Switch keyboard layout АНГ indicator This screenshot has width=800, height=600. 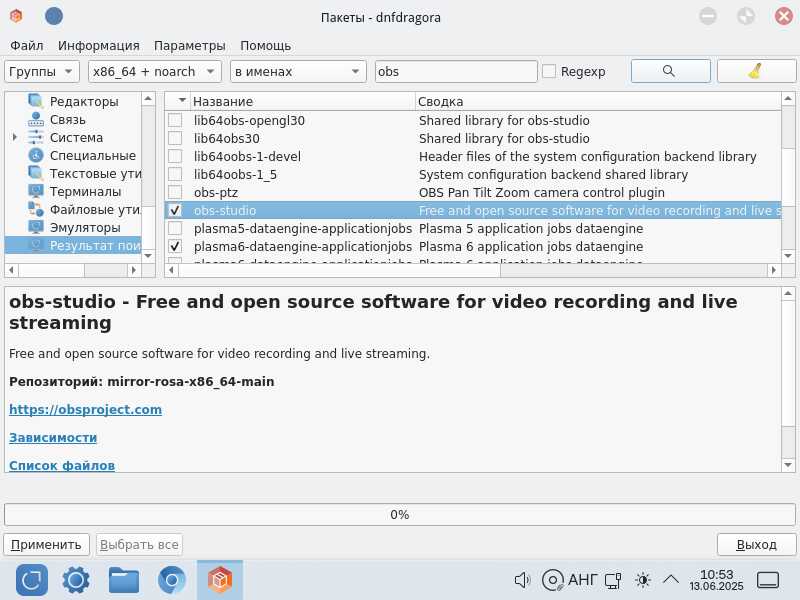pyautogui.click(x=582, y=580)
